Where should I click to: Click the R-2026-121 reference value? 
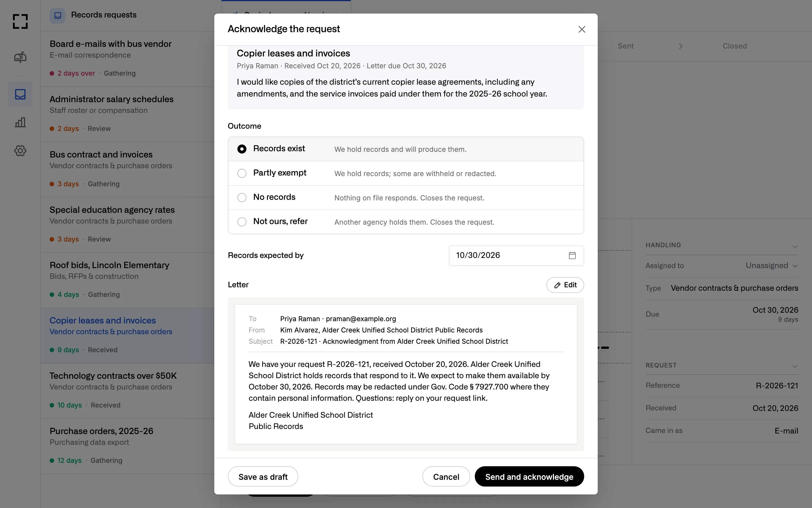[777, 385]
